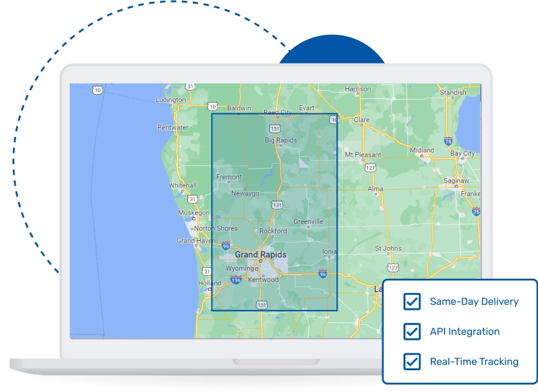Click the US-131 shield below Reed City
The width and height of the screenshot is (538, 392).
[x=275, y=129]
